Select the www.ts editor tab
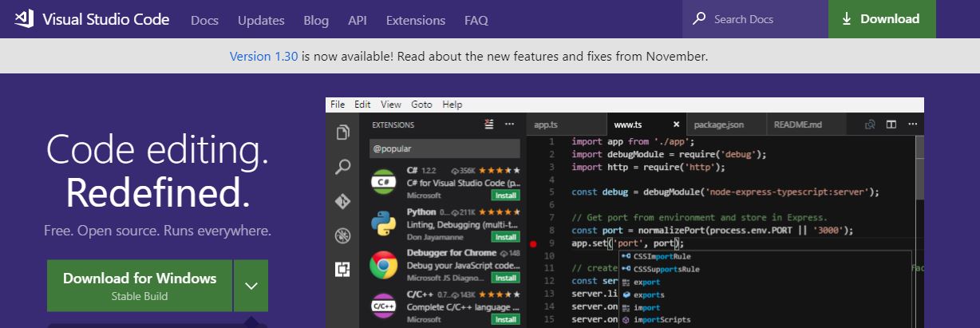Image resolution: width=980 pixels, height=328 pixels. tap(646, 124)
